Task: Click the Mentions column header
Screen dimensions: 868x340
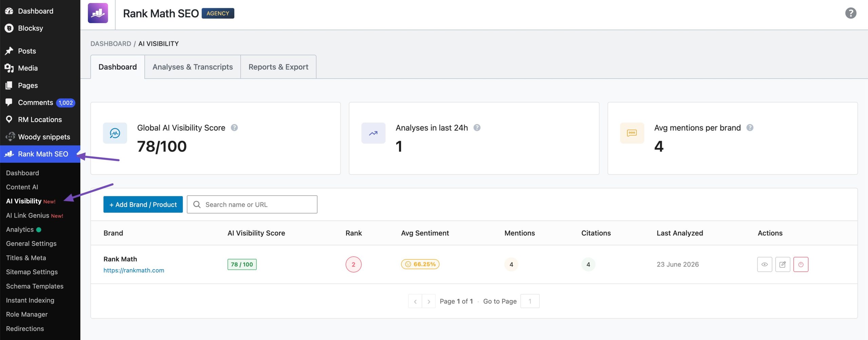Action: click(519, 233)
